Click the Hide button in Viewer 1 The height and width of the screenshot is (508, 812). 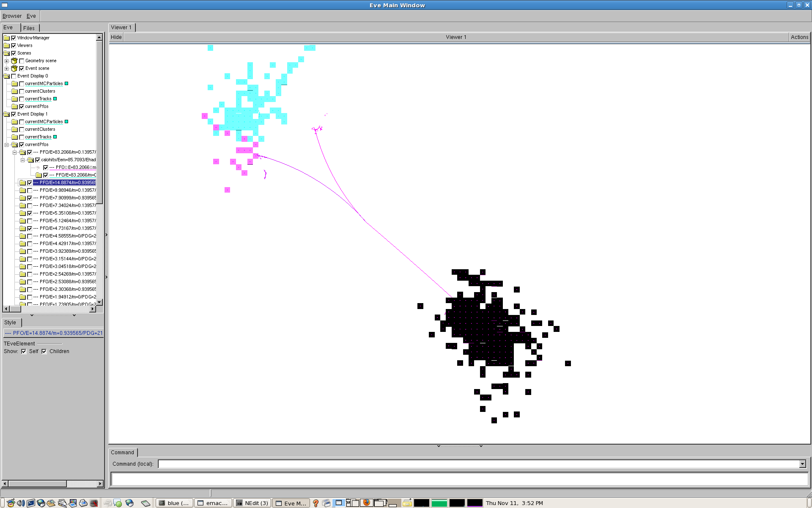116,37
